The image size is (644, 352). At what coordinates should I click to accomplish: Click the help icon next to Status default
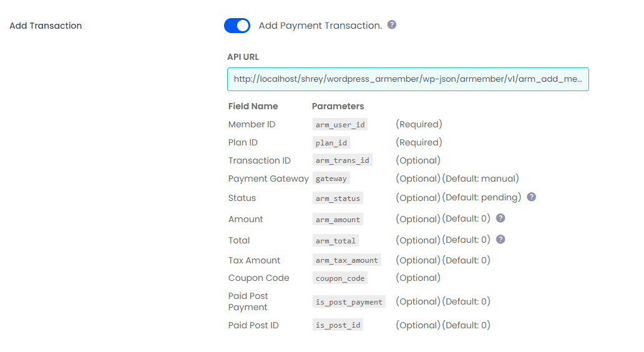click(532, 197)
